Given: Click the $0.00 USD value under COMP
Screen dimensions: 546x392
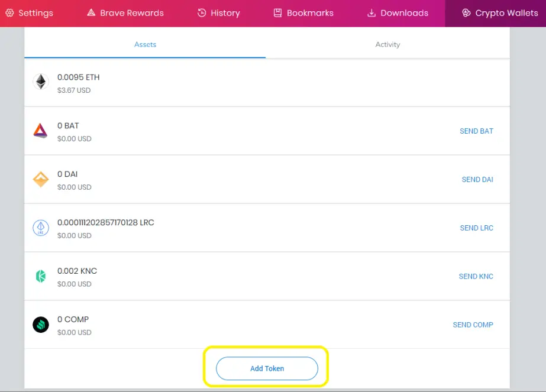Looking at the screenshot, I should pos(74,332).
